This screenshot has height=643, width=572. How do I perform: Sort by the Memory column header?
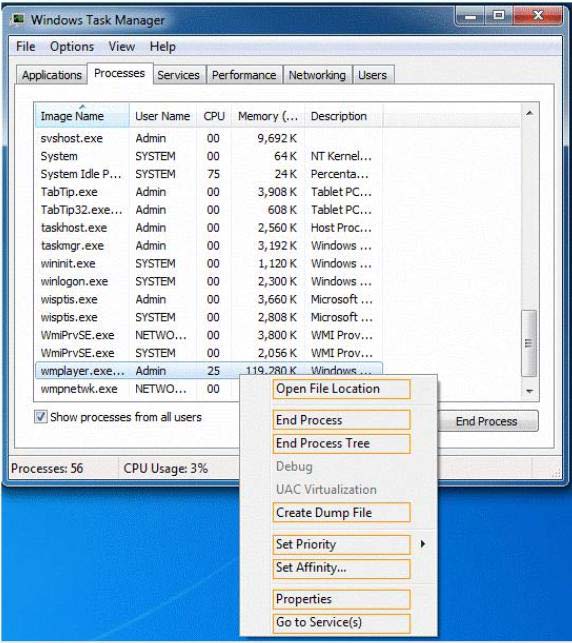(x=268, y=116)
